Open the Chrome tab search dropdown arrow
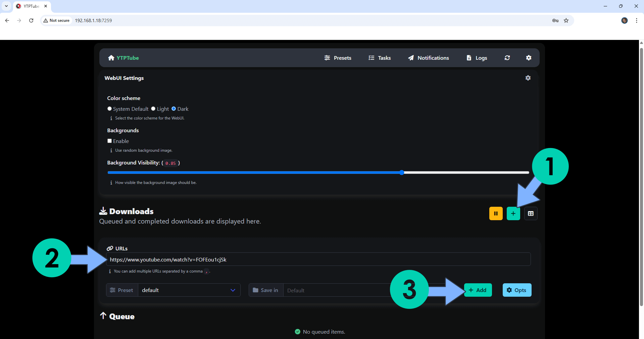The width and height of the screenshot is (644, 339). [6, 6]
